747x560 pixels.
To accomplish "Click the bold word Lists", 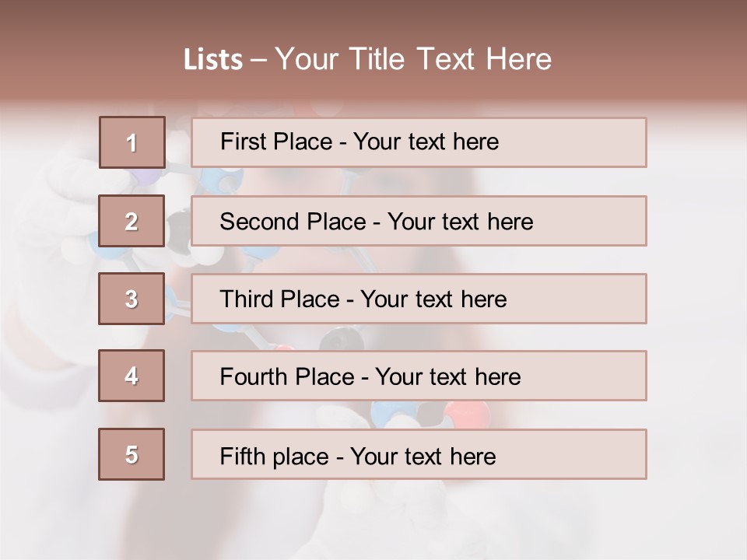I will (213, 60).
